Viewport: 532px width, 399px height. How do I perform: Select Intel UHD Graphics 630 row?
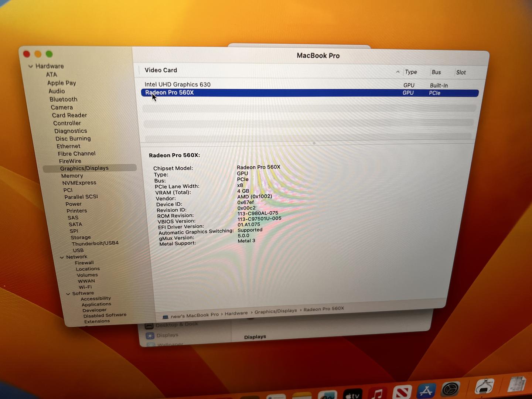[x=310, y=85]
